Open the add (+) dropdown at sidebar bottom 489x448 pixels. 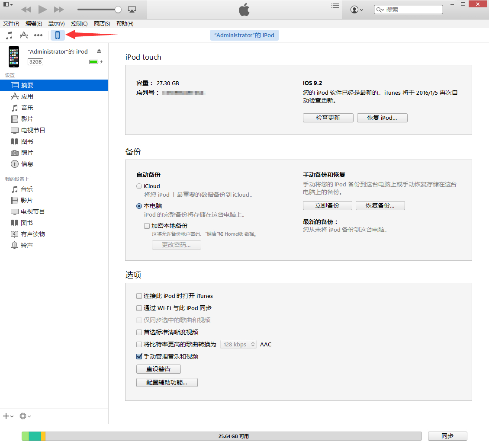coord(8,416)
